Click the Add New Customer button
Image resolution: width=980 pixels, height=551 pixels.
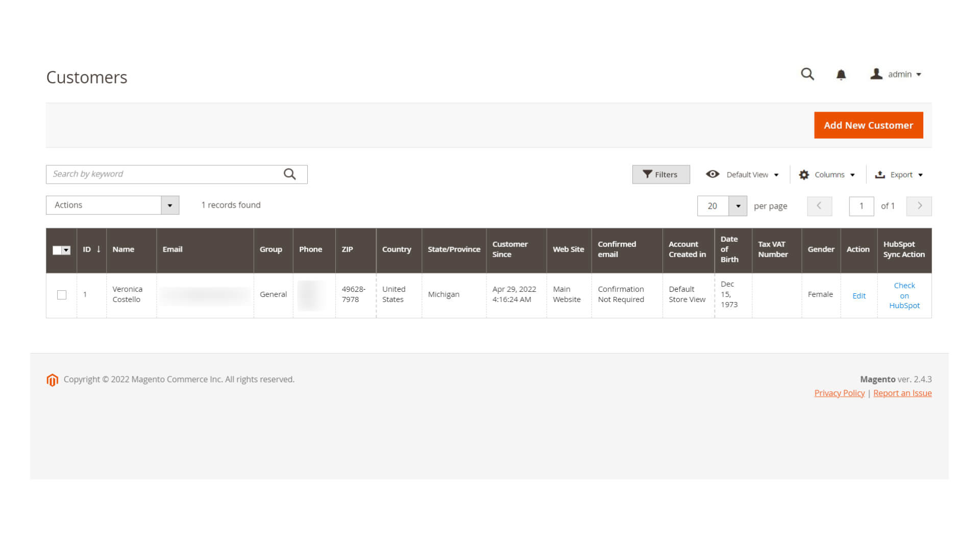click(868, 125)
